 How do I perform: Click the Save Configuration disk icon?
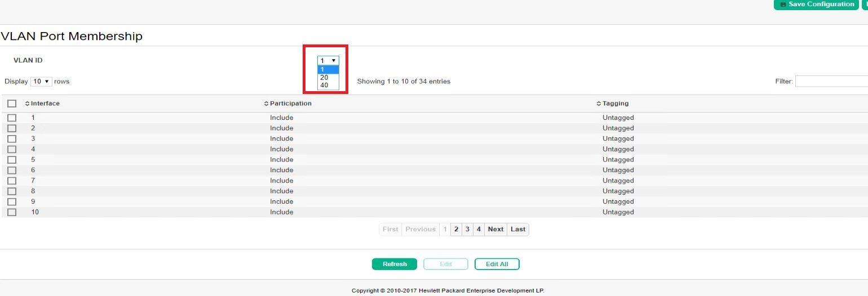tap(783, 5)
